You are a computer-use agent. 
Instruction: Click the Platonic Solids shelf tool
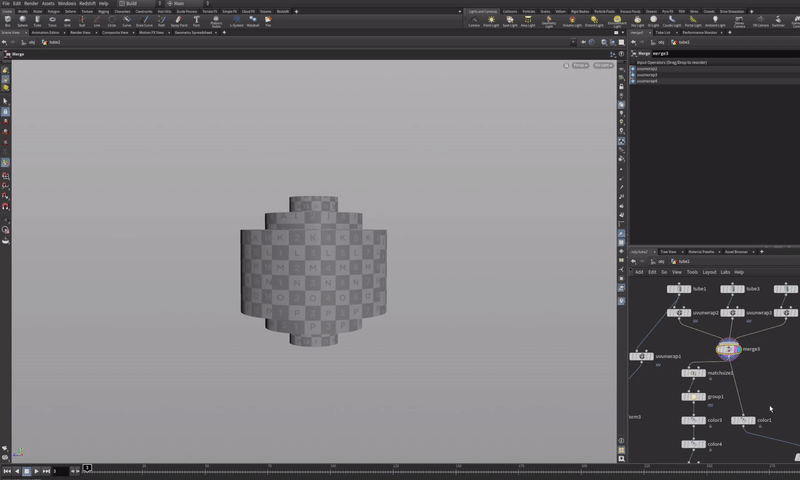[x=216, y=21]
